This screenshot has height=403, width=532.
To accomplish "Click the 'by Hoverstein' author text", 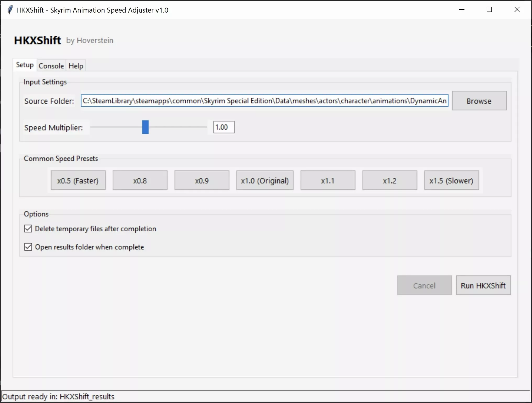I will pos(90,41).
